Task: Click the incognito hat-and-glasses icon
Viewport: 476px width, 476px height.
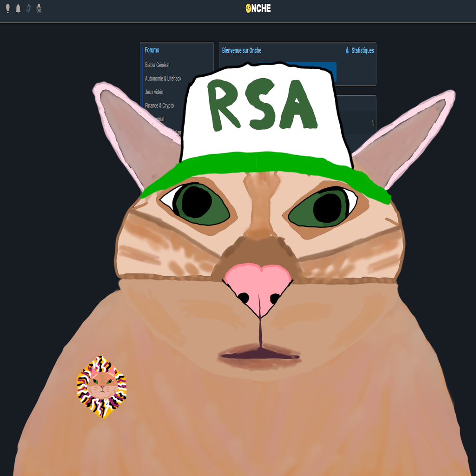Action: coord(39,8)
